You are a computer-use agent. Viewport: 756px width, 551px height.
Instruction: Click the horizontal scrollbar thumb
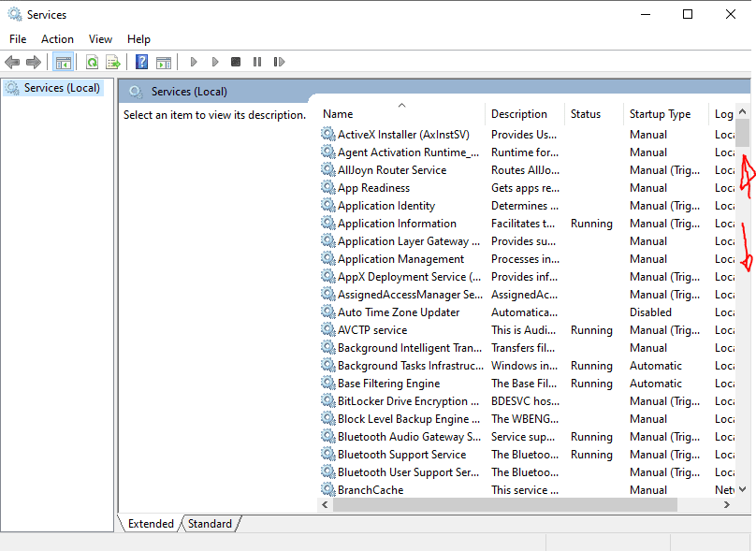point(505,505)
